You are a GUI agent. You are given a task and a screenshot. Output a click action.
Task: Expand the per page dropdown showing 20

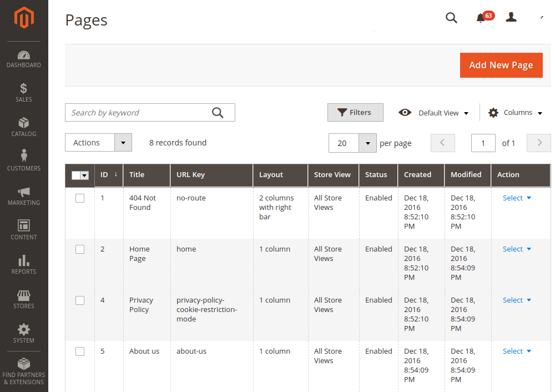[x=352, y=143]
